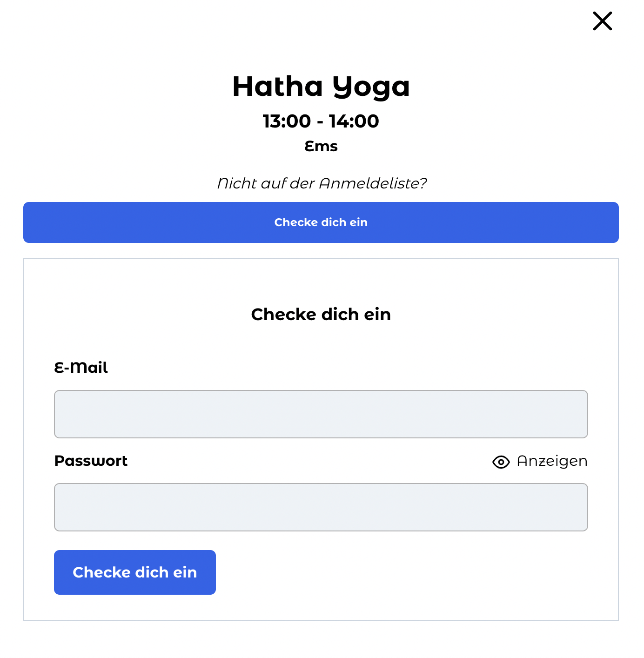The image size is (644, 658).
Task: Click the Passwort field label
Action: (x=91, y=461)
